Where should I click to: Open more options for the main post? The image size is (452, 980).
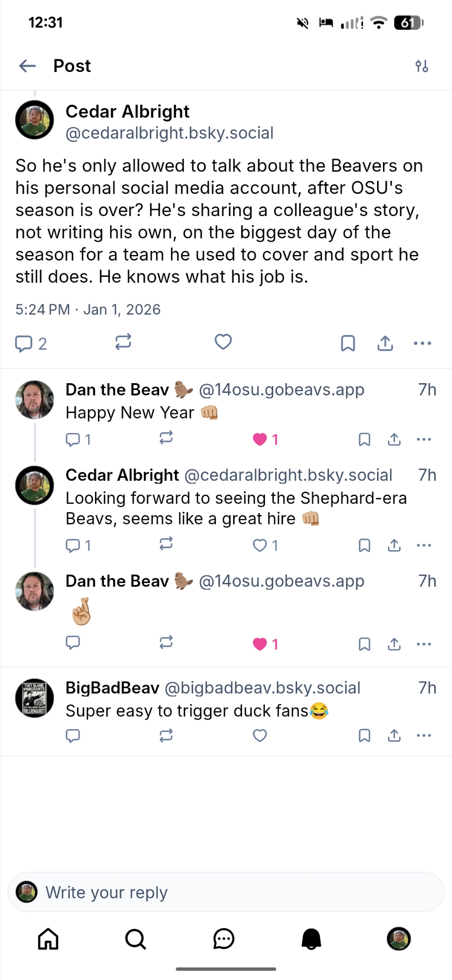pos(422,343)
